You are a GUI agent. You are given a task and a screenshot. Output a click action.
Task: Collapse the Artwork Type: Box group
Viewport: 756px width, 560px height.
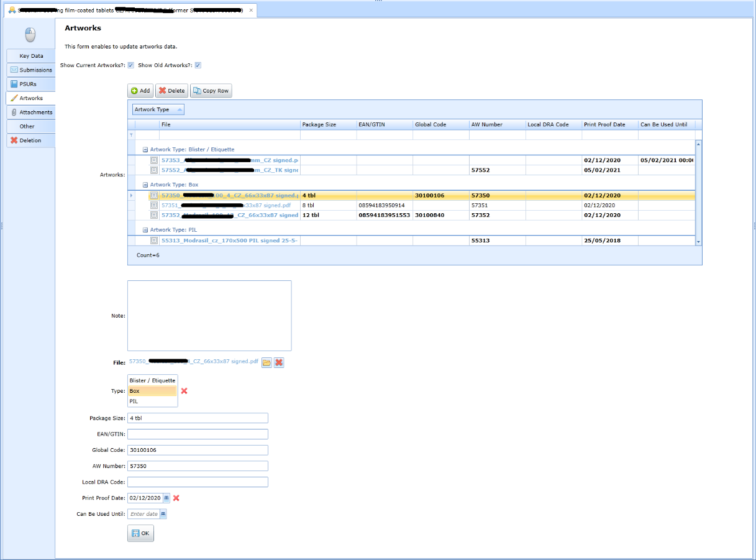pyautogui.click(x=145, y=185)
